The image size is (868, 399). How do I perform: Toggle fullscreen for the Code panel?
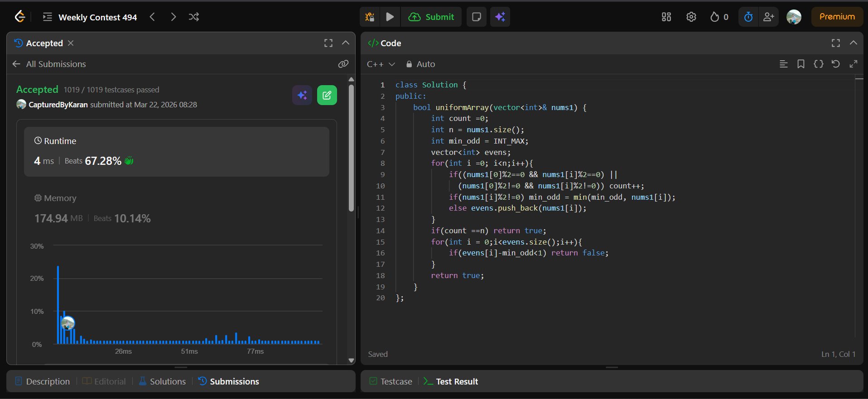click(x=835, y=43)
